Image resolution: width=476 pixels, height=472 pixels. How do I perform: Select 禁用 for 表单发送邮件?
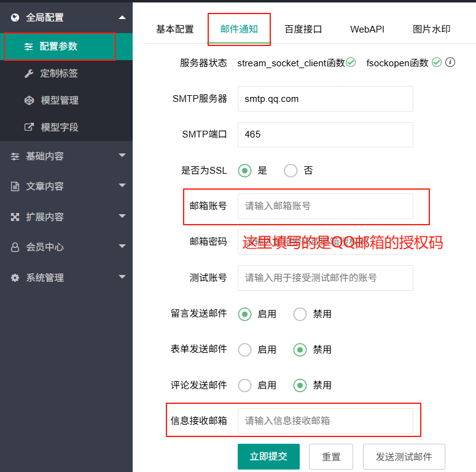click(300, 350)
